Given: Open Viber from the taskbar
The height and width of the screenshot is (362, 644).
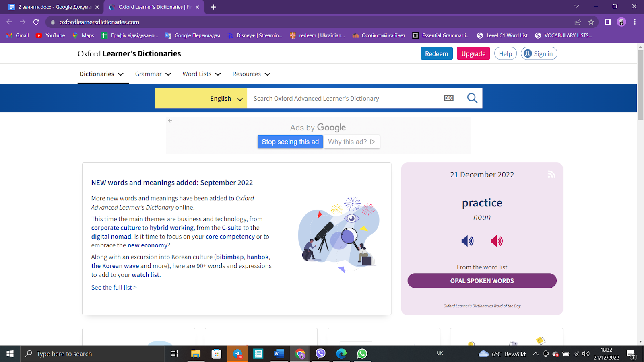Looking at the screenshot, I should 321,354.
